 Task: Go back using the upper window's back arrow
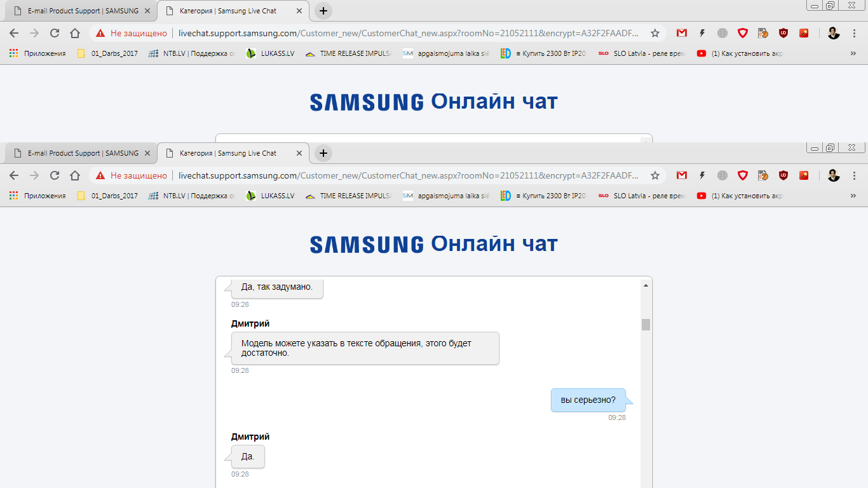point(14,33)
